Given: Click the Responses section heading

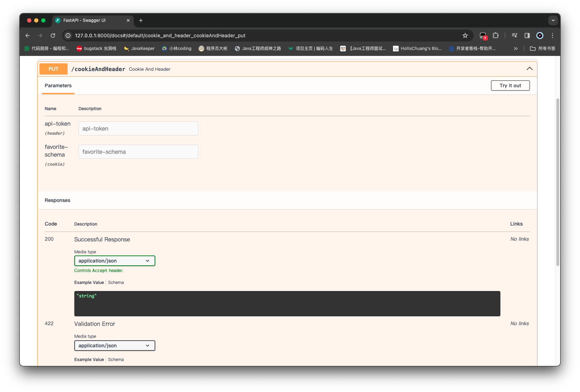Looking at the screenshot, I should tap(57, 200).
